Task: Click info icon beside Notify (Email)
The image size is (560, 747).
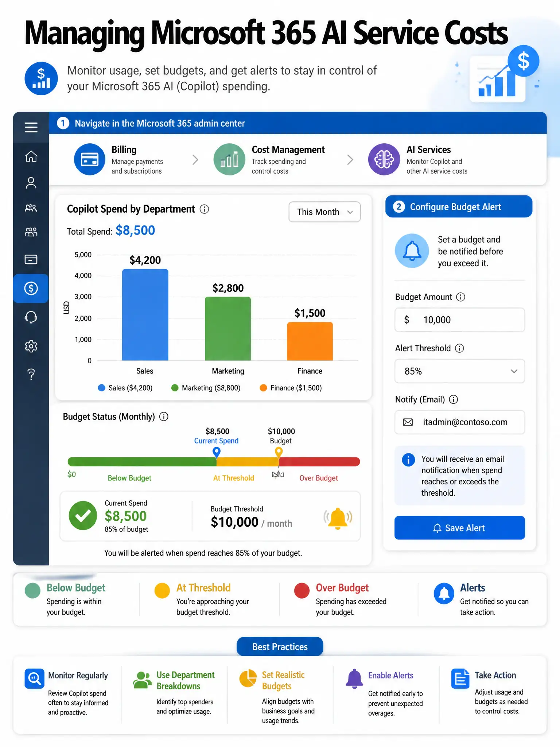Action: pos(454,399)
